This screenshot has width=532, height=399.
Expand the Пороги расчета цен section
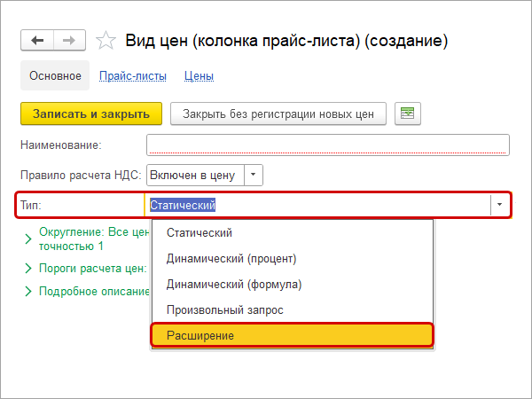coord(29,266)
